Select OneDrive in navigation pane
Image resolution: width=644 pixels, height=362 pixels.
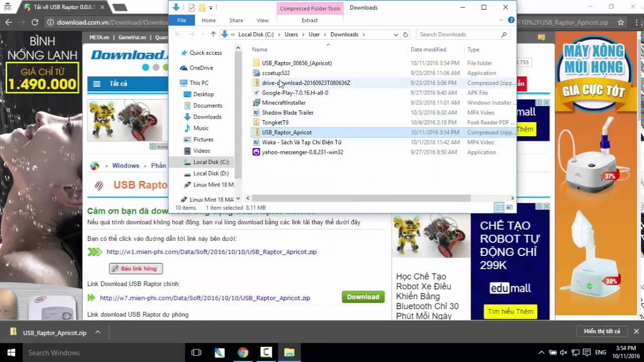[201, 68]
